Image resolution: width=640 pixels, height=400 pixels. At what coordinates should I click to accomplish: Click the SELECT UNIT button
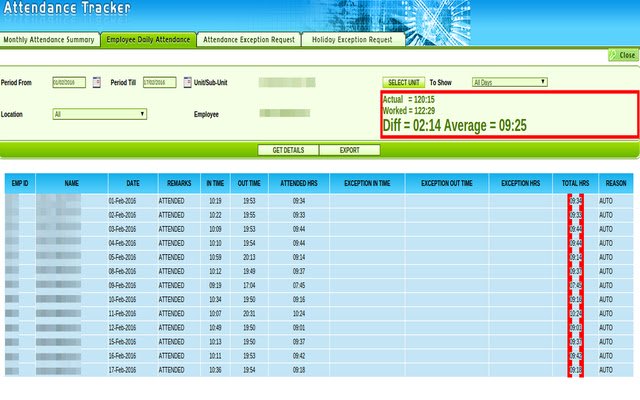click(x=403, y=82)
